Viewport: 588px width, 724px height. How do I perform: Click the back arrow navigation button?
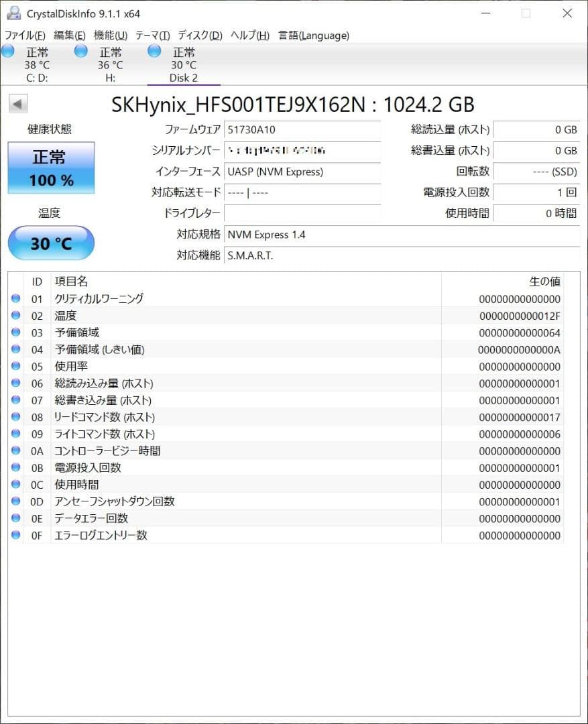(17, 104)
